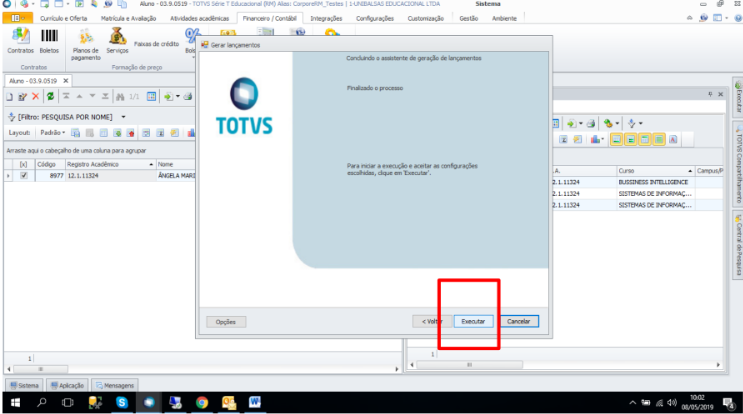Click the red X delete icon
The image size is (743, 414).
[x=36, y=96]
